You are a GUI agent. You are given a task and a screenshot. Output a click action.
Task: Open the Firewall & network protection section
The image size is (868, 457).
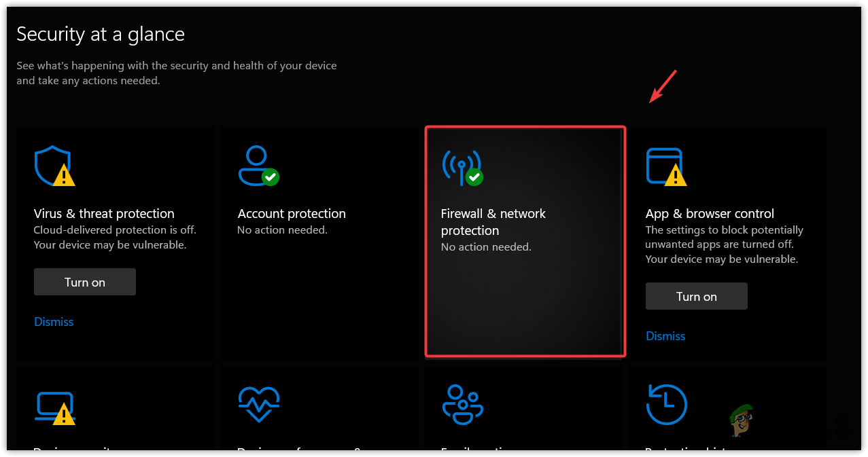point(524,241)
